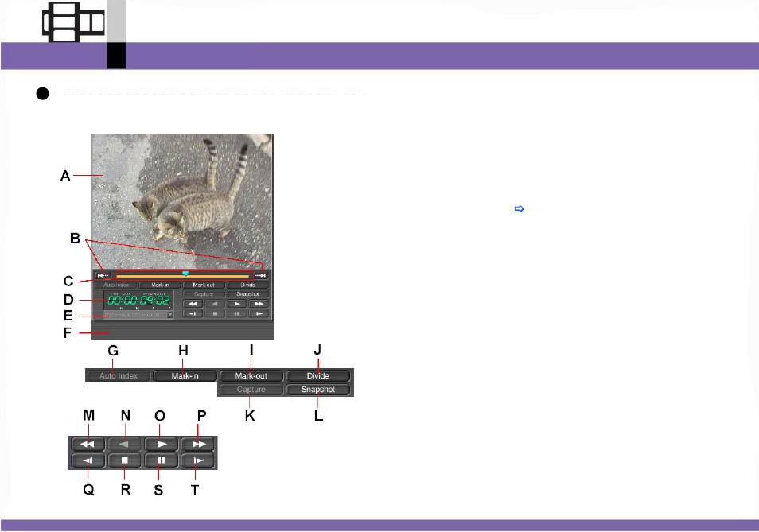
Task: Click the orange seek bar track
Action: (183, 277)
